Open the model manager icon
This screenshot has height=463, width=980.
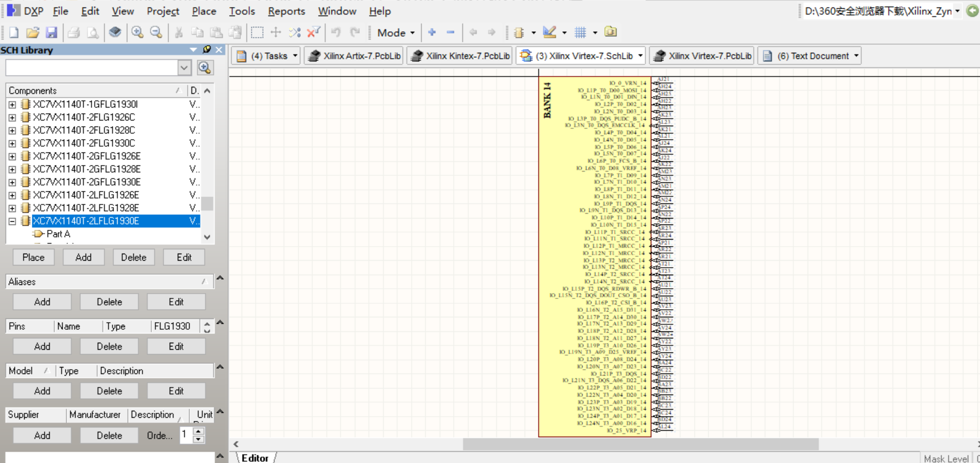point(611,32)
